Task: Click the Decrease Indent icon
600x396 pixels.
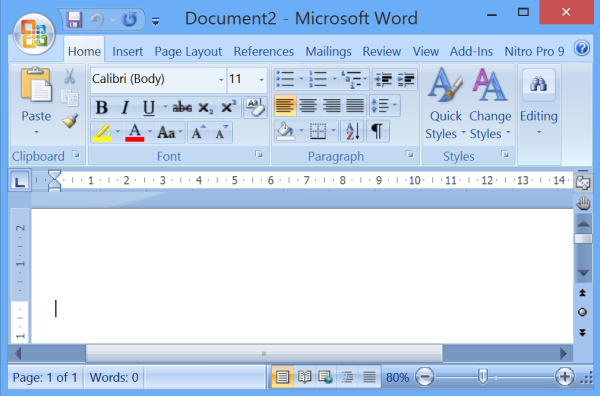Action: tap(383, 79)
